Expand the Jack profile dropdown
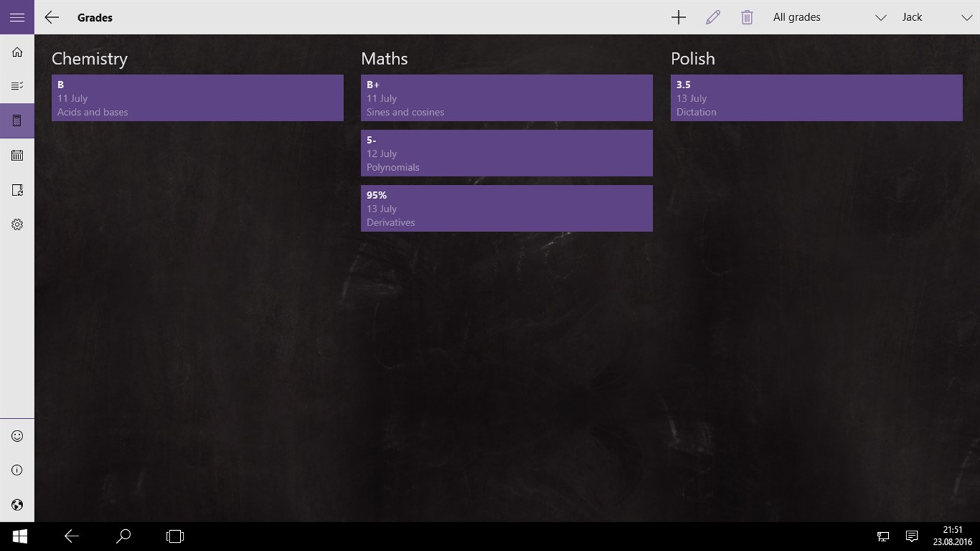The image size is (980, 551). coord(912,17)
